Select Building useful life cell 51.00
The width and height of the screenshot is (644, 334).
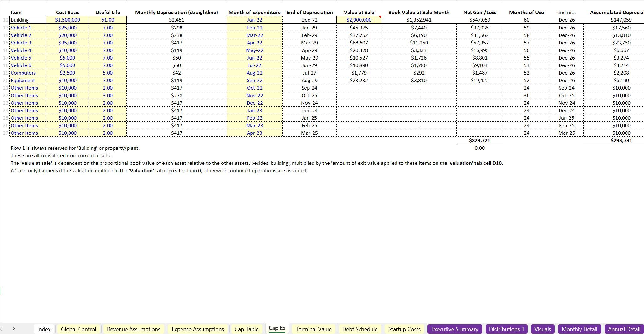108,20
